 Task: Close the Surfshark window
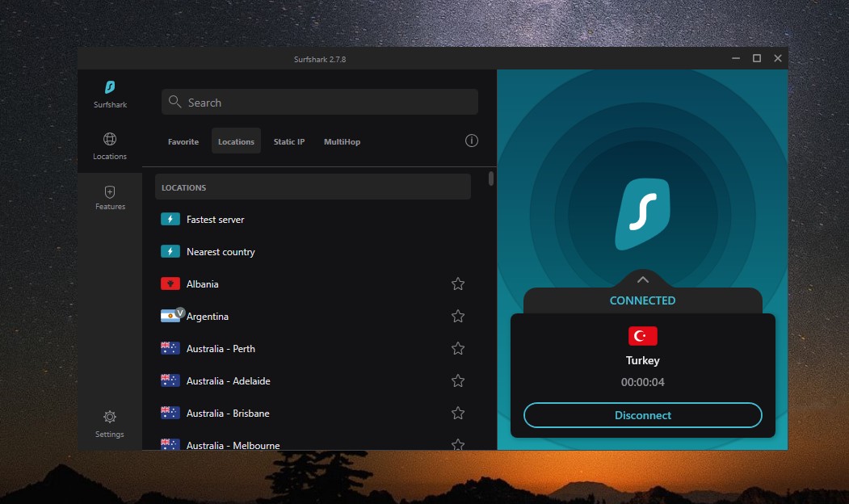coord(778,58)
